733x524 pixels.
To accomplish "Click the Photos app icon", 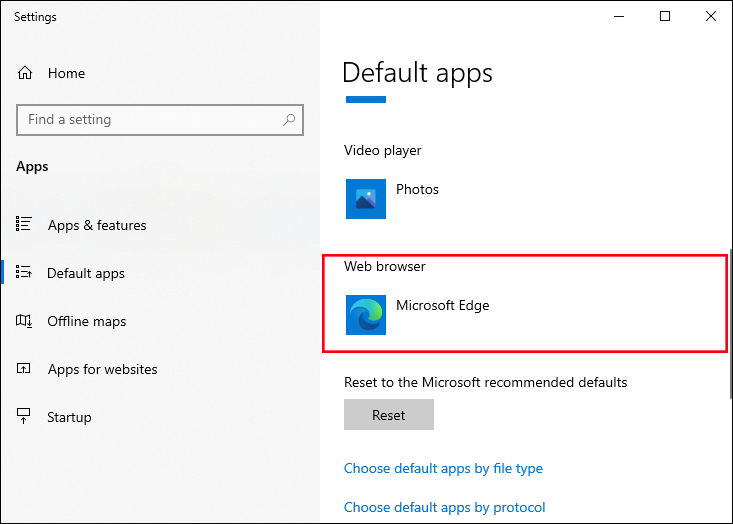I will coord(365,198).
